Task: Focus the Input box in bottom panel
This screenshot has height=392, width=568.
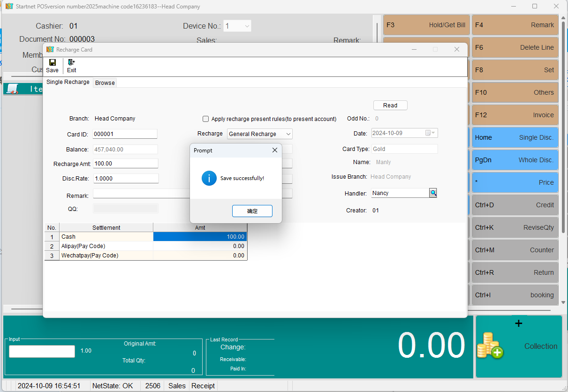Action: (x=42, y=351)
